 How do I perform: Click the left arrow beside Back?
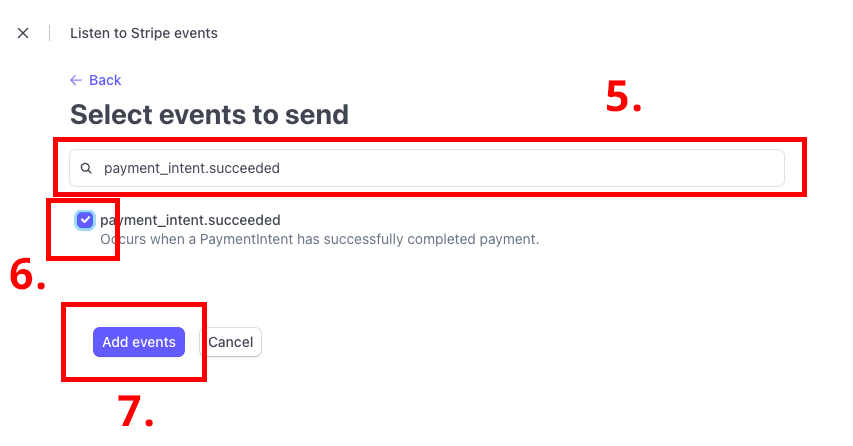(x=76, y=80)
